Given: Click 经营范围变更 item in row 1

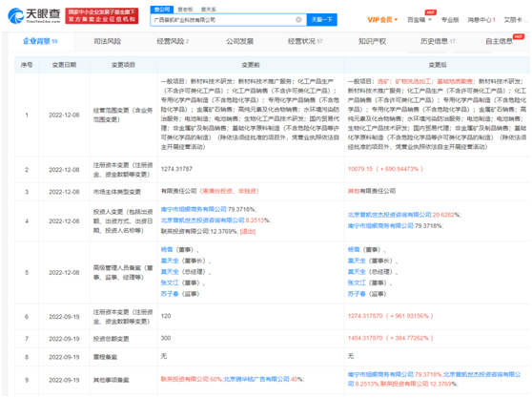Looking at the screenshot, I should pos(123,115).
